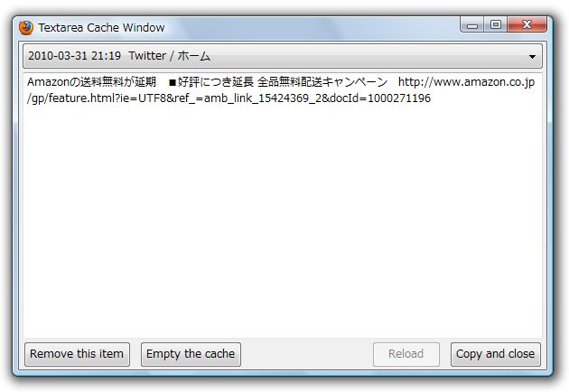Click the Remove this item button
569x392 pixels.
pyautogui.click(x=77, y=354)
